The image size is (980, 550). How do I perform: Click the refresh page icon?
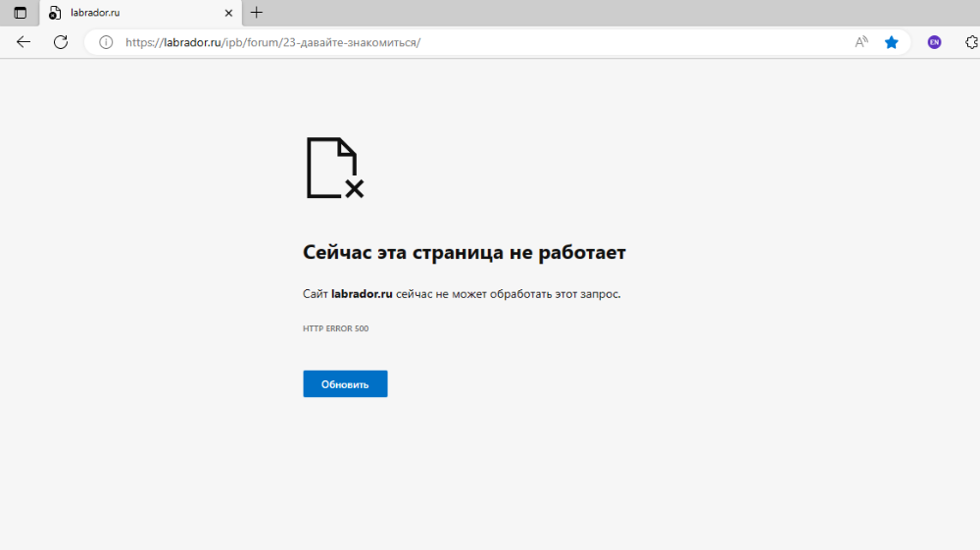coord(61,42)
